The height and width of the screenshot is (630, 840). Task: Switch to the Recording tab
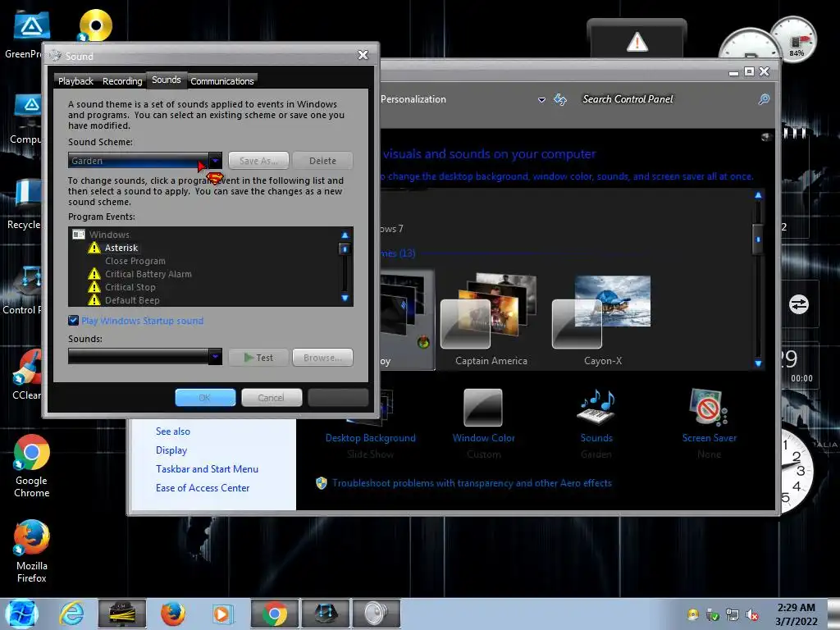(x=122, y=81)
